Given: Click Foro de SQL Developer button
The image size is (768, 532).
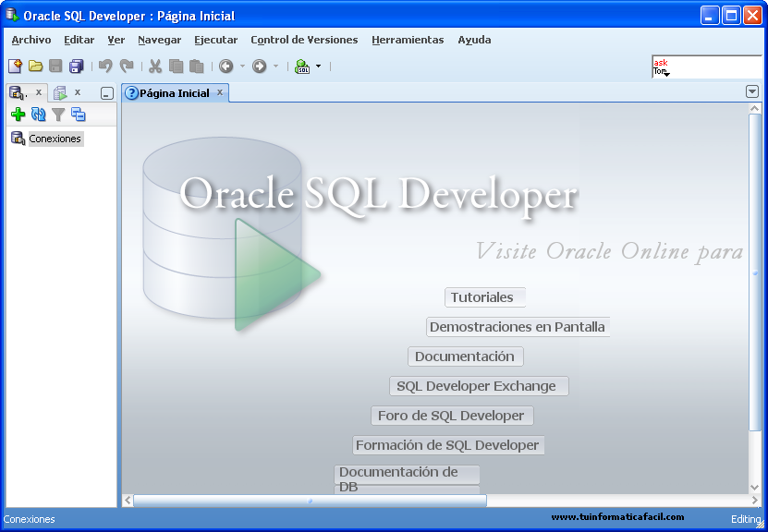Looking at the screenshot, I should coord(452,416).
